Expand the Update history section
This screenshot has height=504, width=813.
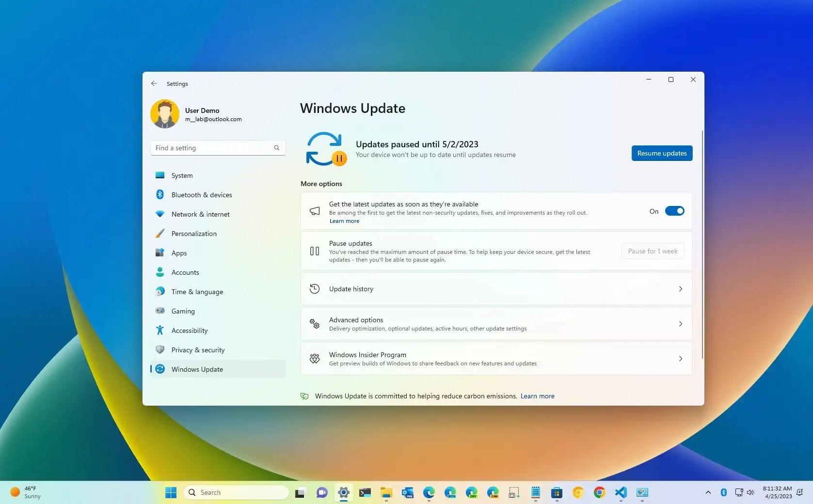pyautogui.click(x=681, y=289)
